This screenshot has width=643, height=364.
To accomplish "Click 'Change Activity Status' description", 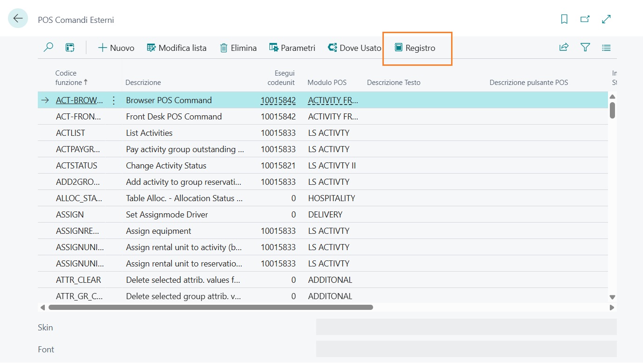I will pyautogui.click(x=166, y=166).
